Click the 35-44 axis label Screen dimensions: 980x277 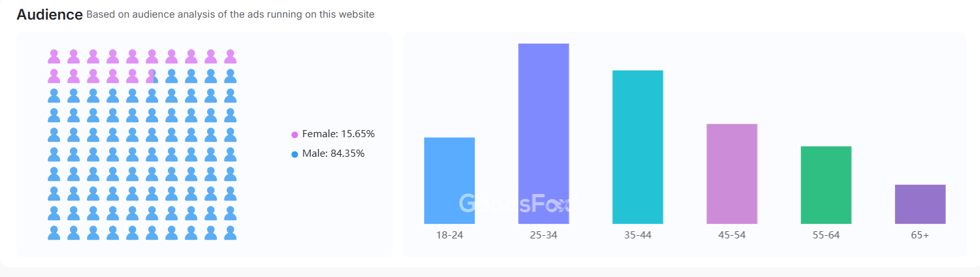click(638, 235)
